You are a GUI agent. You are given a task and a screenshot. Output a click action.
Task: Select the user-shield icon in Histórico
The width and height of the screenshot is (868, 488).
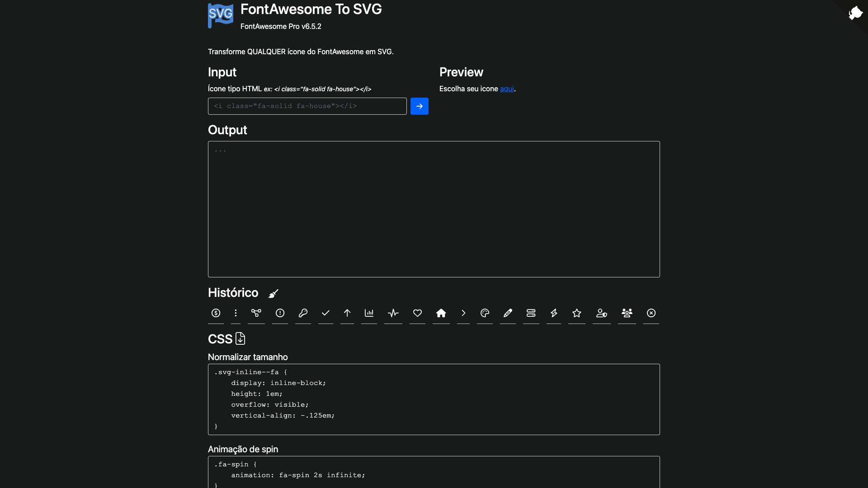click(x=602, y=313)
